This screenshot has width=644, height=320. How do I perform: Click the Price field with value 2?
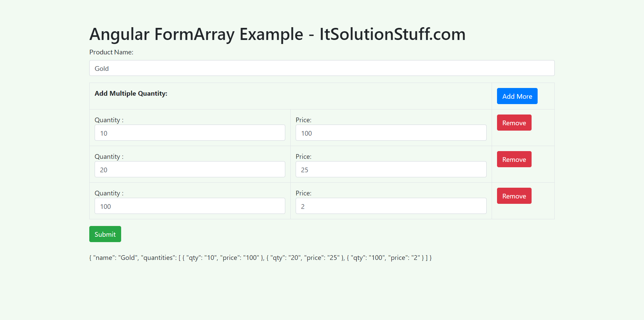point(390,206)
